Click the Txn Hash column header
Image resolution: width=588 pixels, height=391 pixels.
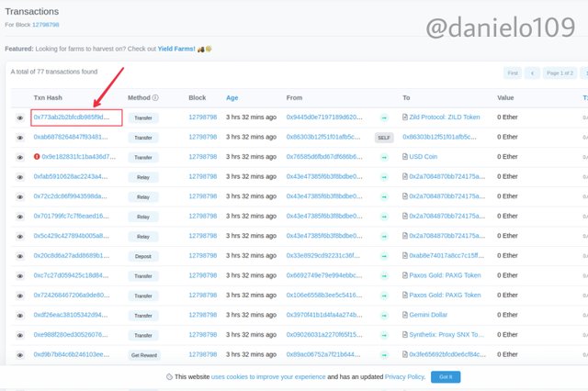48,97
